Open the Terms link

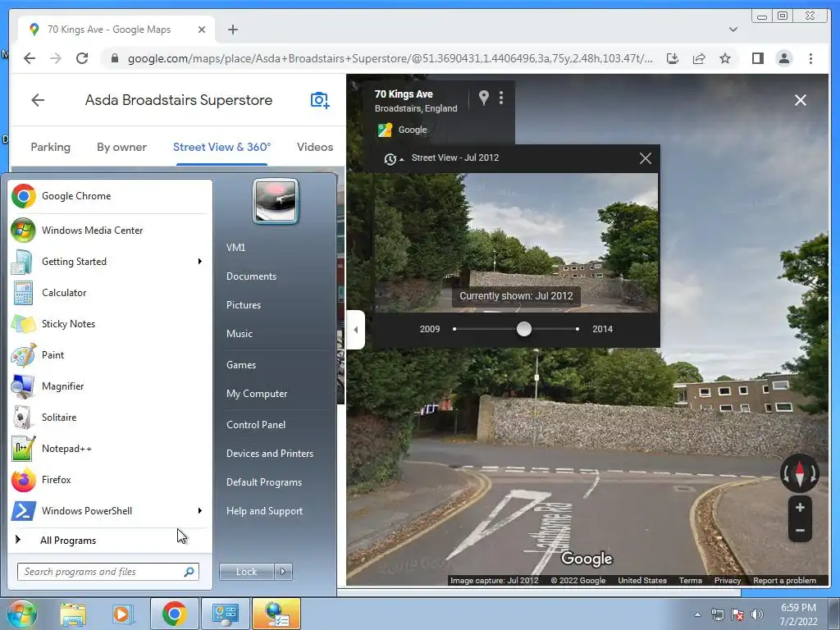(690, 580)
